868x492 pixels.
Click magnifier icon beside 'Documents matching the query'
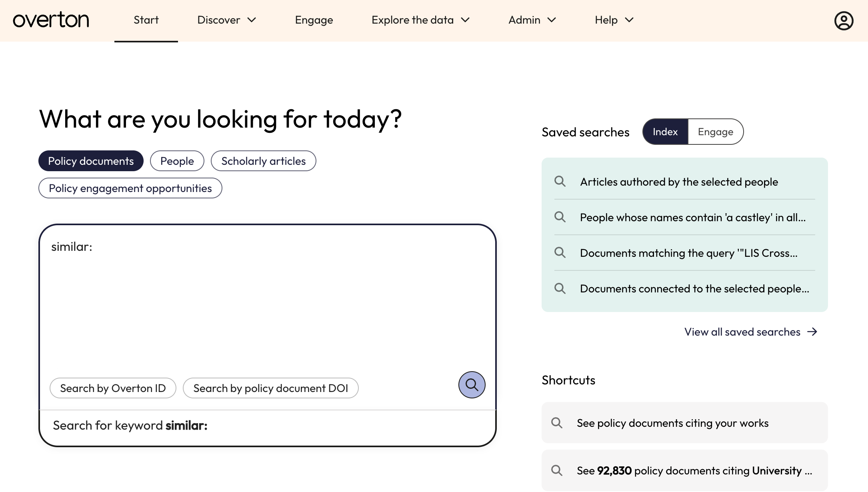tap(560, 253)
